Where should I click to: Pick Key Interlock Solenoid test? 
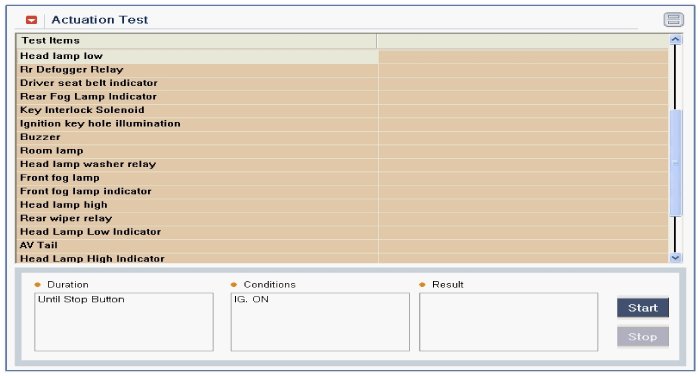342,110
